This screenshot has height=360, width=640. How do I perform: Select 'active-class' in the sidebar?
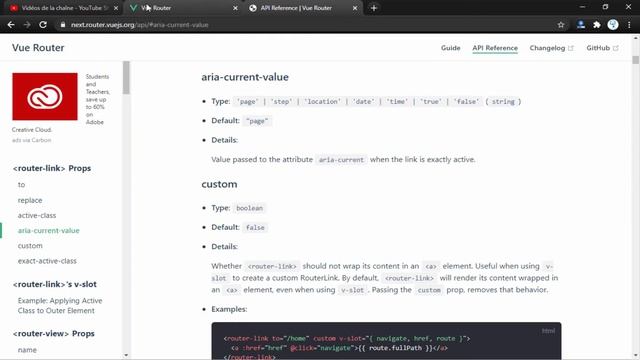[37, 215]
